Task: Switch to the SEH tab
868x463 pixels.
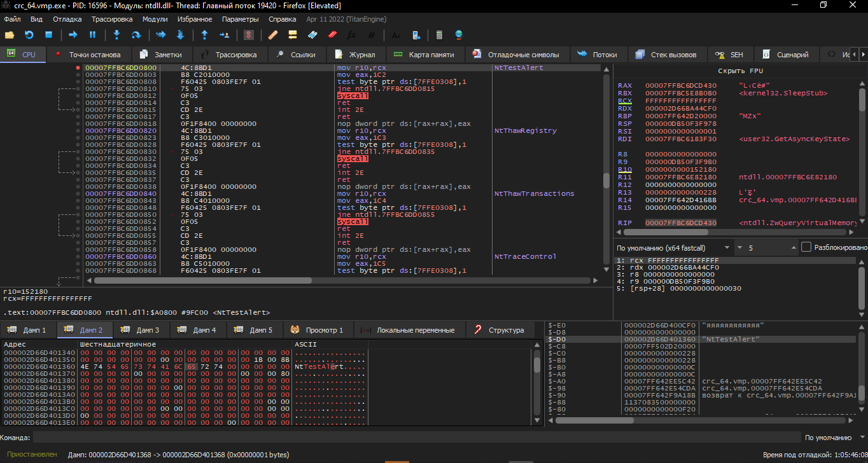Action: [730, 55]
